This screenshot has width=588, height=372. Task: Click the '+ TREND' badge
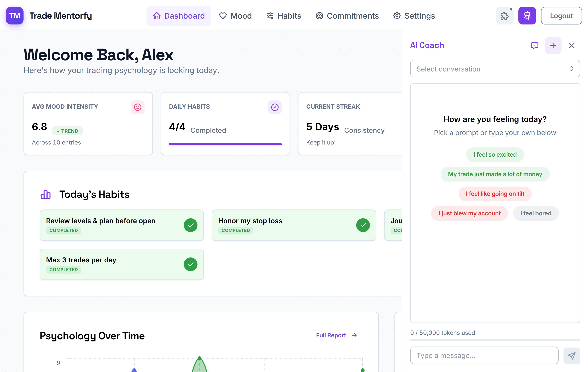(x=67, y=131)
